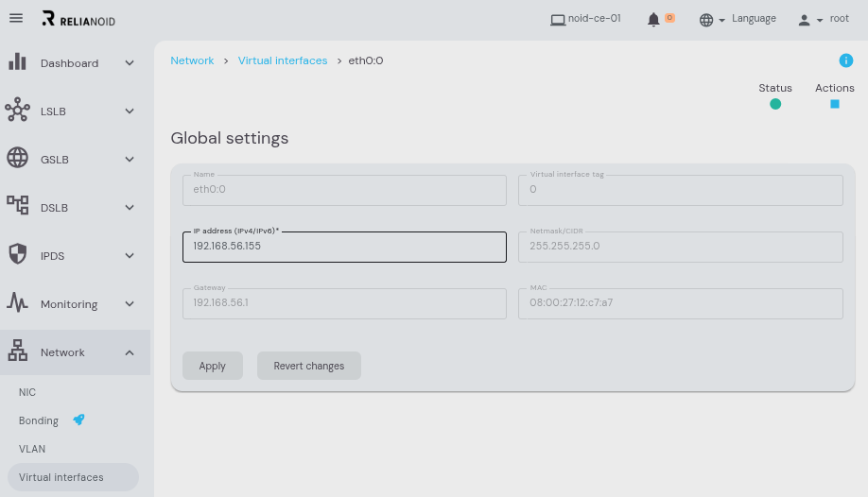Click the globe Language icon
This screenshot has height=497, width=868.
point(705,20)
